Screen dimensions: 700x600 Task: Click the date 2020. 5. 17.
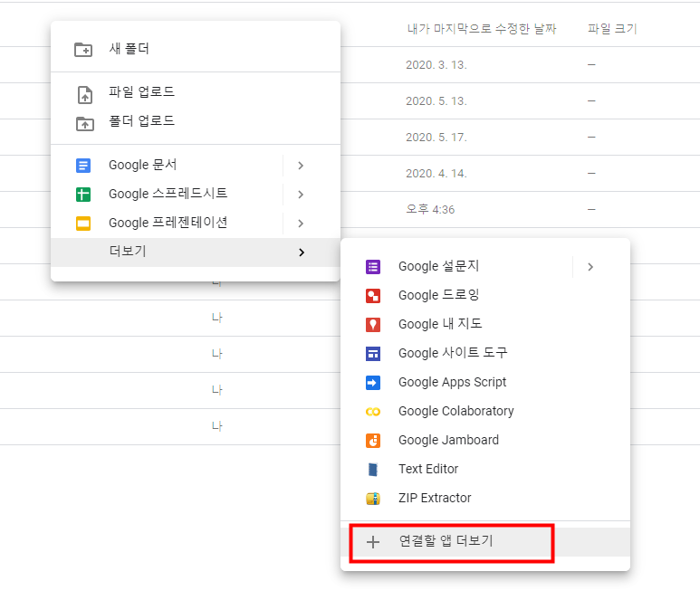point(436,138)
